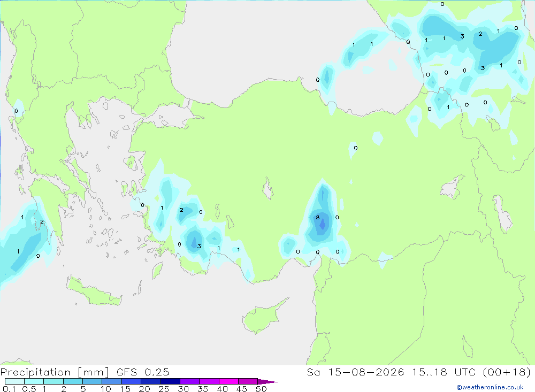The image size is (535, 392).
Task: Click the '25' legend scale label
Action: coord(164,389)
